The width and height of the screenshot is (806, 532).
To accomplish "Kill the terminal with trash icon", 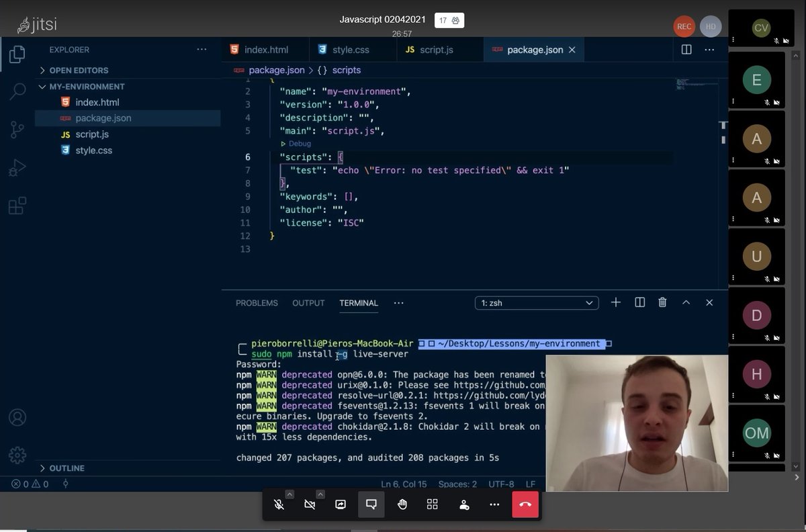I will (662, 303).
